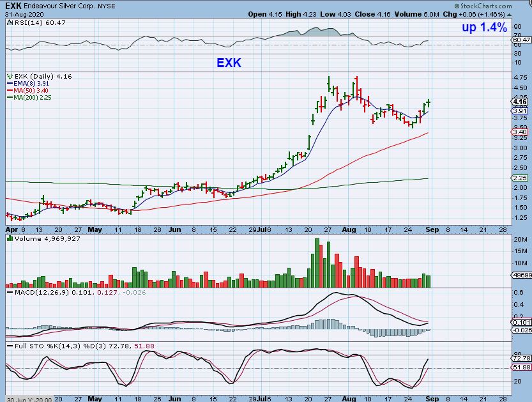This screenshot has height=402, width=532.
Task: Click the blue EMA(8) legend line marker
Action: (10, 84)
